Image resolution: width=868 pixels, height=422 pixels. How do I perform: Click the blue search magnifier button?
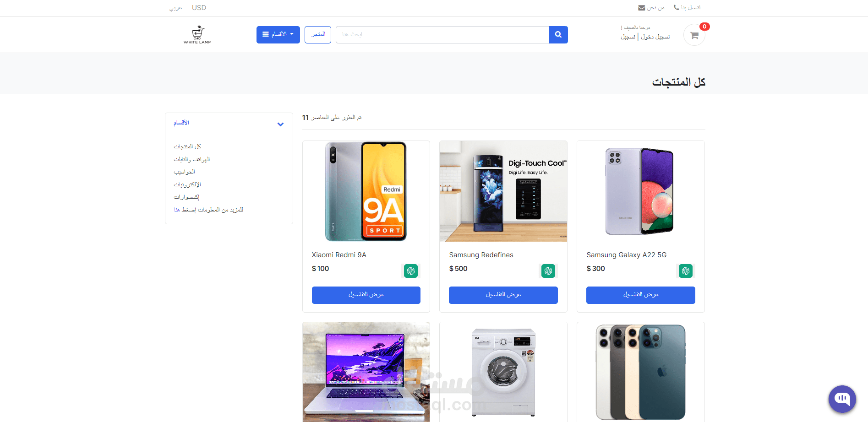pyautogui.click(x=558, y=35)
